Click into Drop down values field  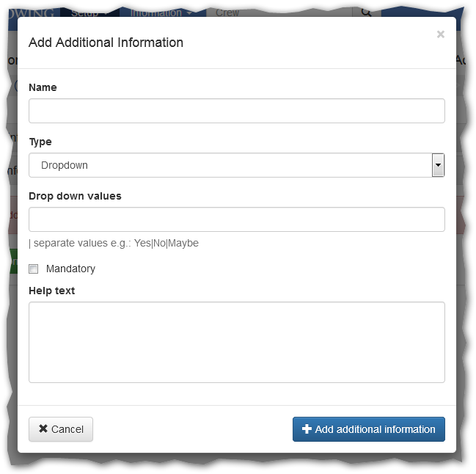point(236,219)
